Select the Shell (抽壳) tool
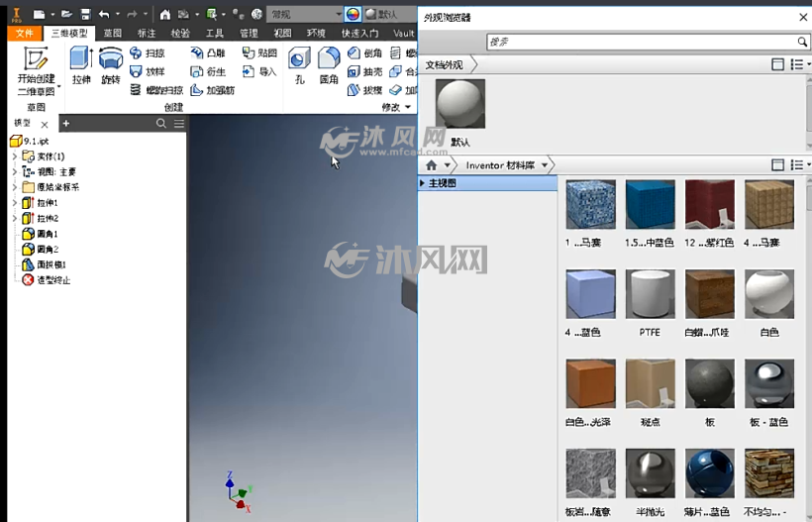This screenshot has width=812, height=522. click(x=364, y=71)
